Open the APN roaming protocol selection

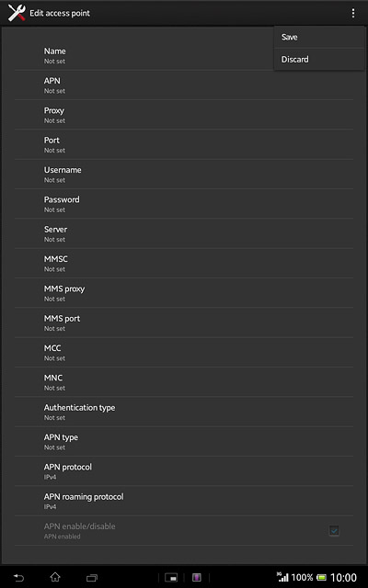tap(184, 501)
